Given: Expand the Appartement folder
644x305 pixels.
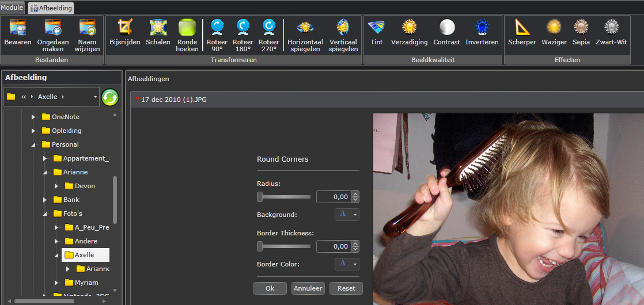Looking at the screenshot, I should click(45, 158).
